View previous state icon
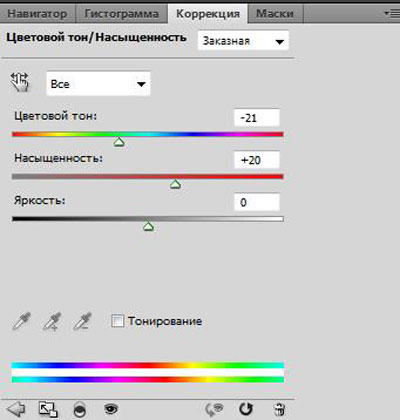This screenshot has width=400, height=420. [x=214, y=409]
